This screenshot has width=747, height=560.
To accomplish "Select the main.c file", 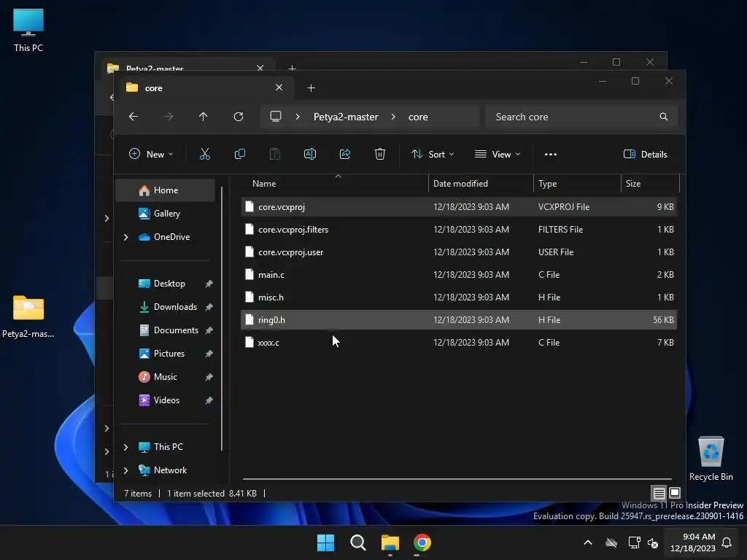I will (x=458, y=275).
